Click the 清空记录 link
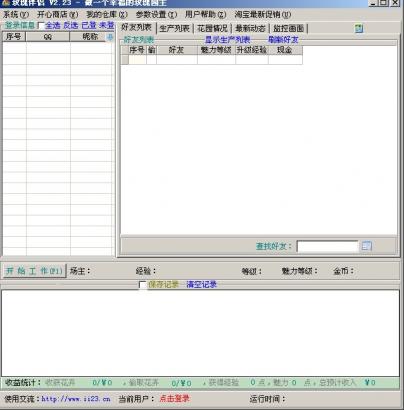404x410 pixels. (x=202, y=284)
